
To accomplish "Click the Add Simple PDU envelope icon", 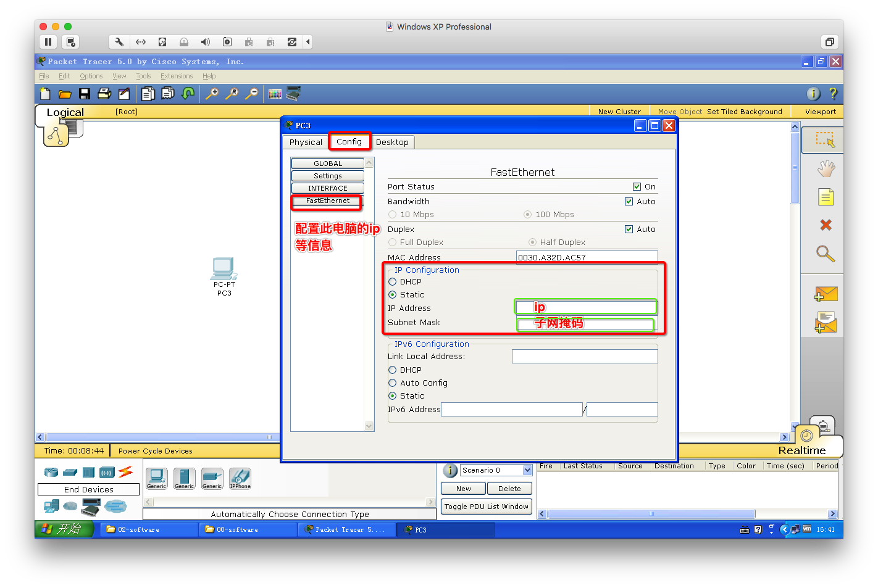I will [826, 294].
